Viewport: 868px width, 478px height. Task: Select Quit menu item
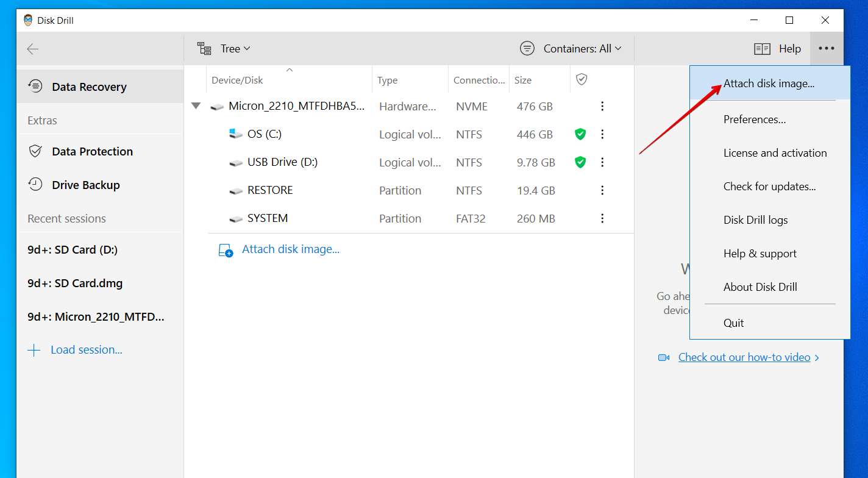(x=770, y=323)
